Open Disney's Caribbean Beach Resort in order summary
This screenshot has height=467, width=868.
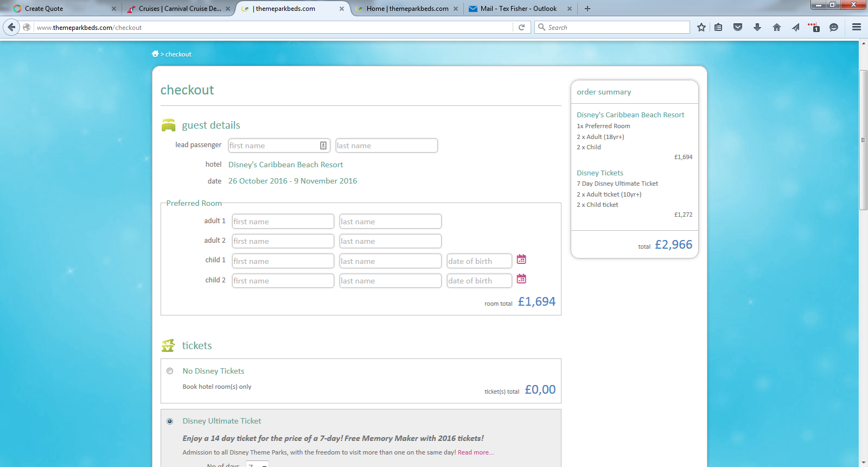(630, 115)
